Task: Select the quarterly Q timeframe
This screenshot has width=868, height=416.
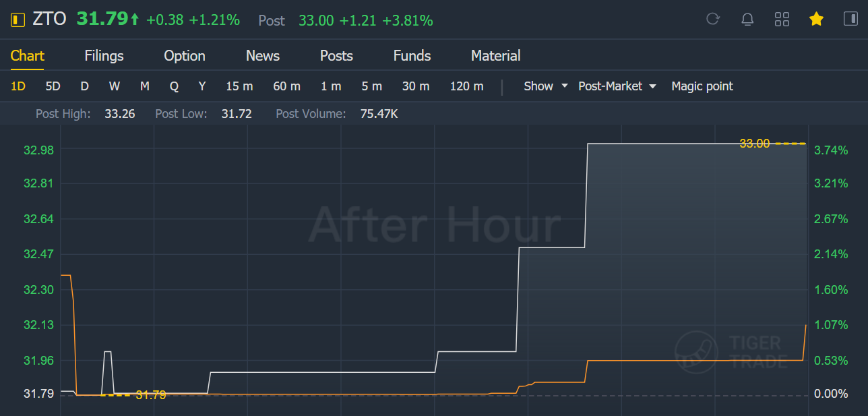Action: click(174, 86)
